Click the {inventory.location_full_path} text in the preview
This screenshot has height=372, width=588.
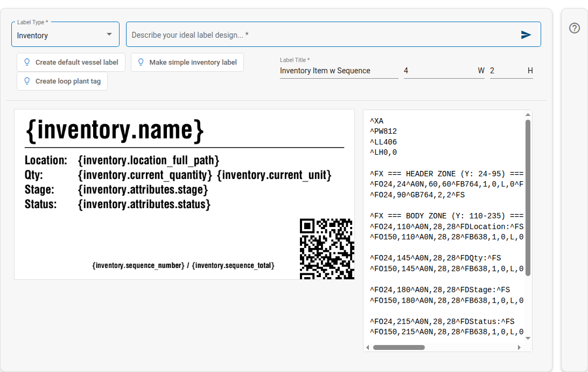pyautogui.click(x=149, y=160)
